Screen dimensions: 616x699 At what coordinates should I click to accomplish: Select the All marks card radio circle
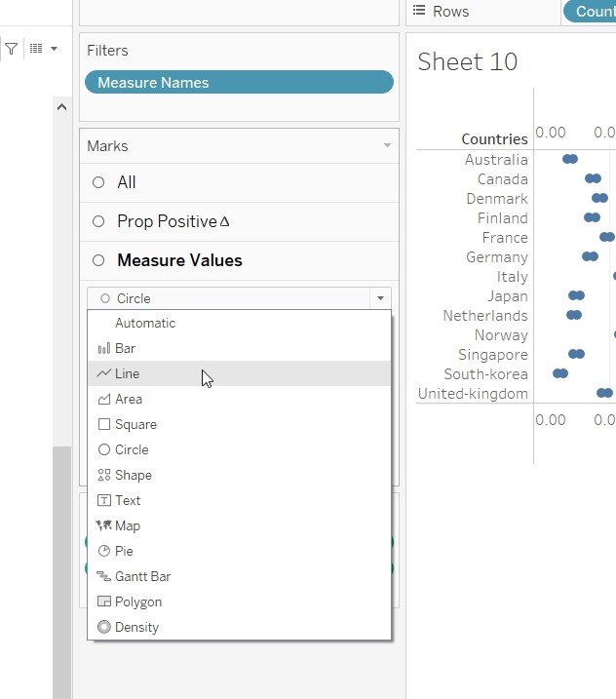click(x=98, y=182)
